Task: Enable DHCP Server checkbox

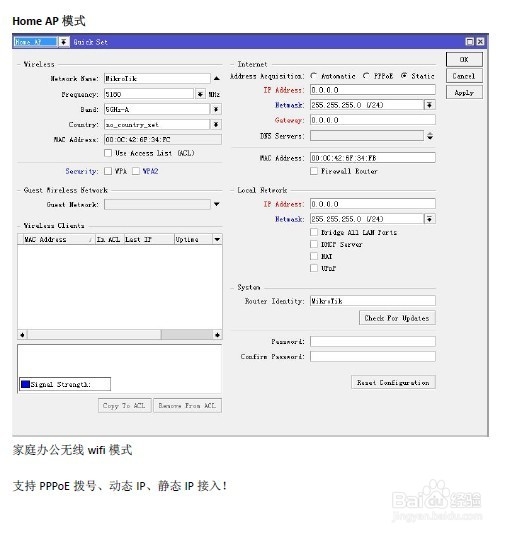Action: [314, 244]
